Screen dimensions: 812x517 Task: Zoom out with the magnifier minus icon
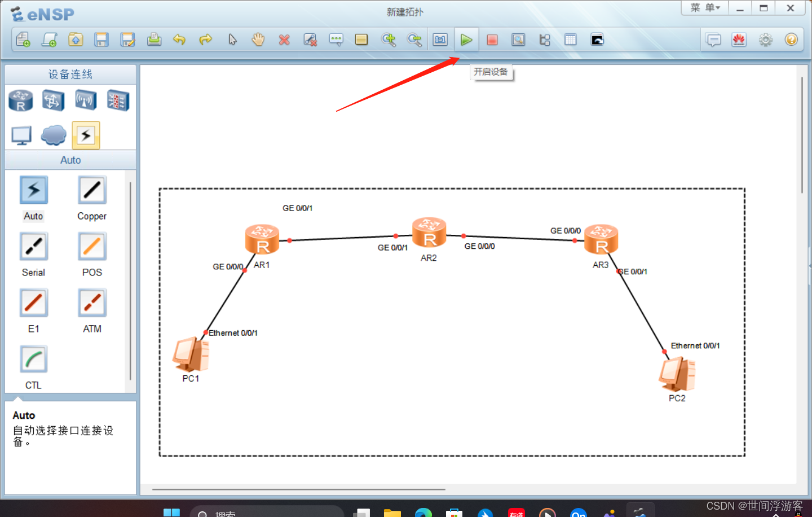414,40
